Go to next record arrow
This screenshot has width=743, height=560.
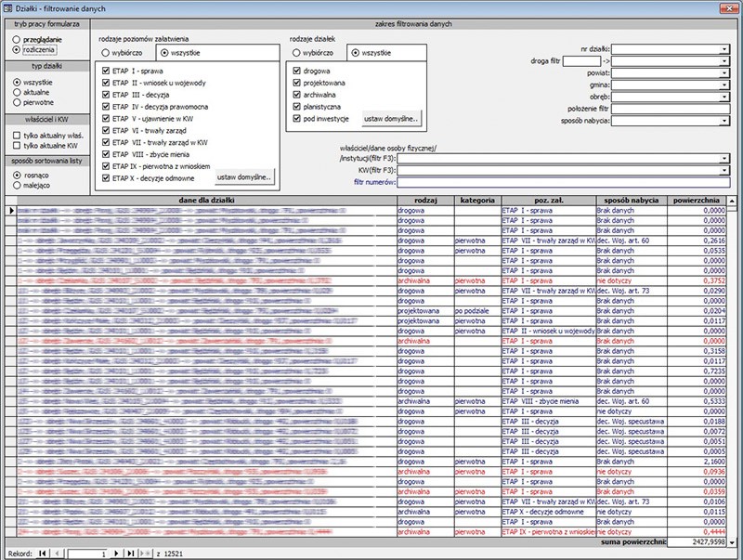(x=116, y=553)
